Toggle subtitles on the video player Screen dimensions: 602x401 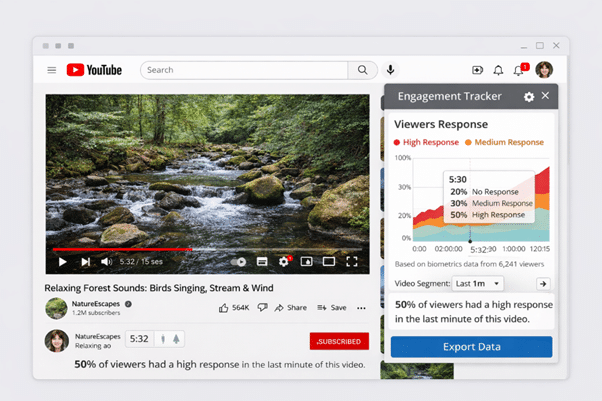262,262
